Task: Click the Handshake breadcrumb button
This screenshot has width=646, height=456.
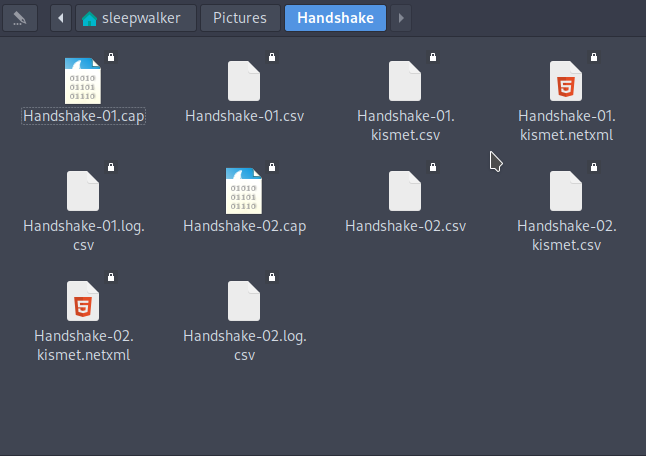Action: [x=335, y=18]
